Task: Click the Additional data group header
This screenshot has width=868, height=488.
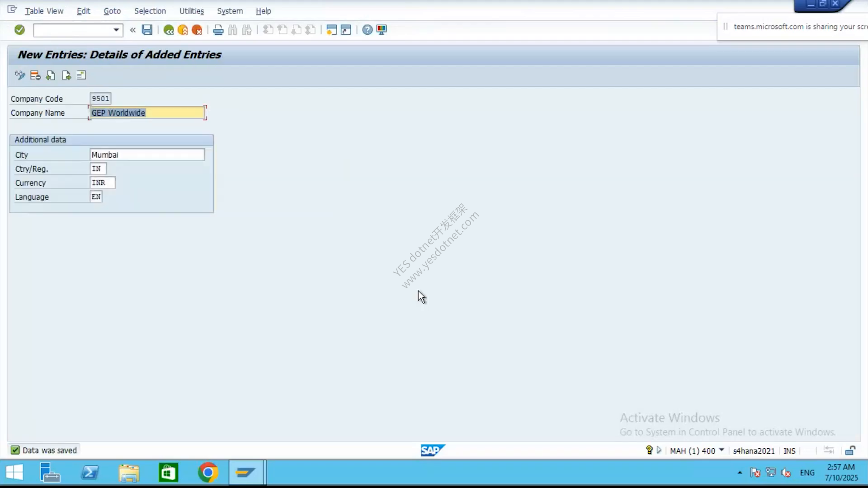Action: [112, 140]
